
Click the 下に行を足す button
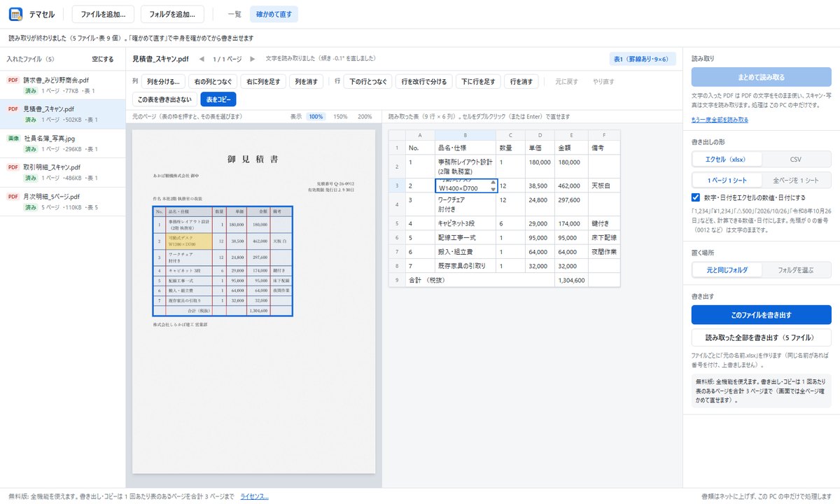pos(479,82)
